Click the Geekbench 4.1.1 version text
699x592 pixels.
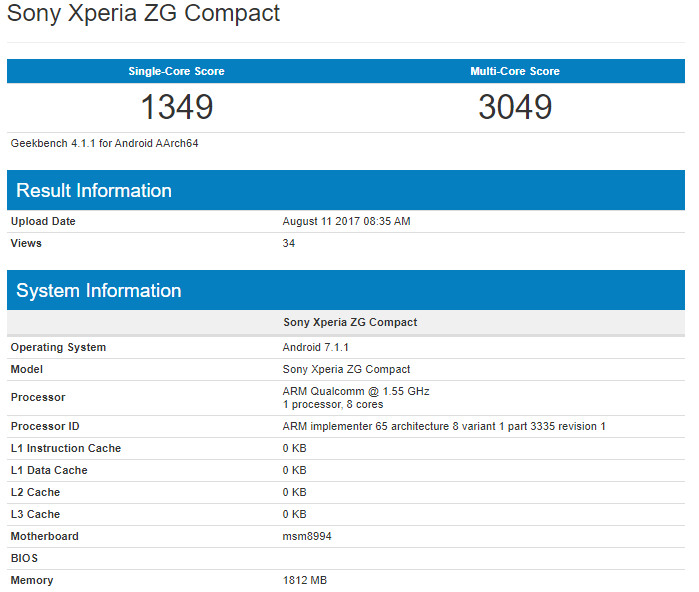105,143
